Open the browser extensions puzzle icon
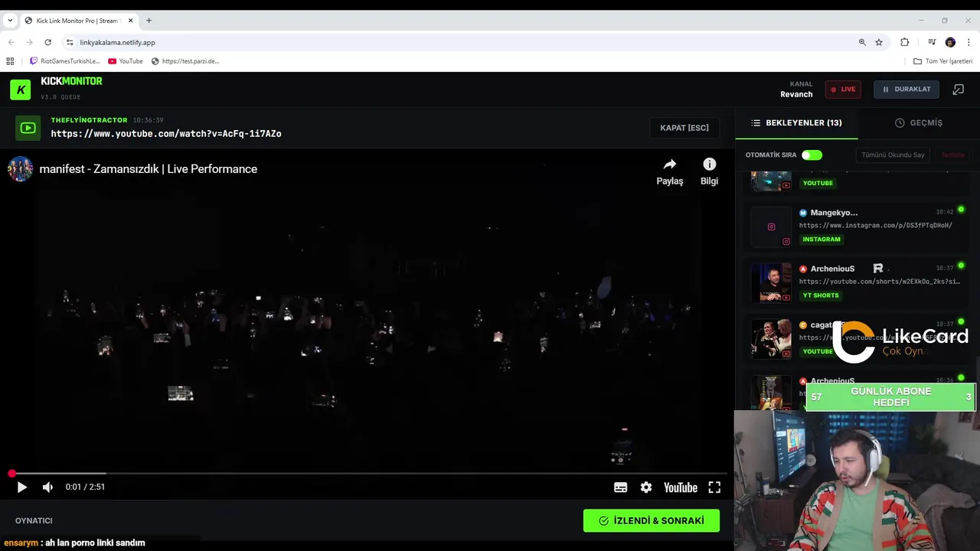 point(905,42)
